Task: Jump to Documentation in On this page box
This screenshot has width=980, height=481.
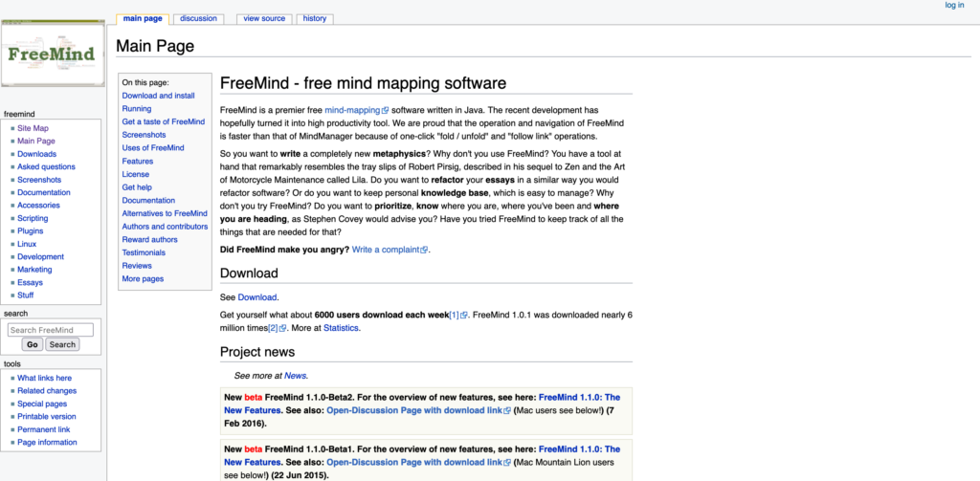Action: 148,201
